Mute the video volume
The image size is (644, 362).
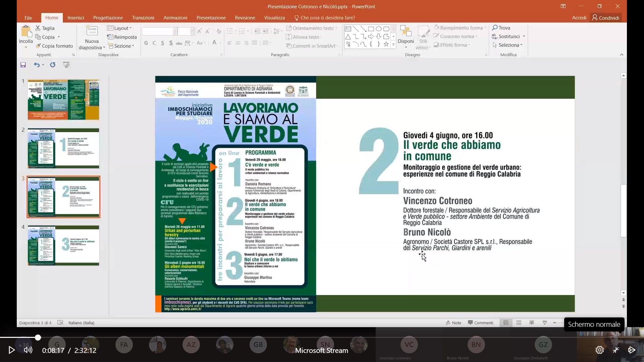coord(28,350)
